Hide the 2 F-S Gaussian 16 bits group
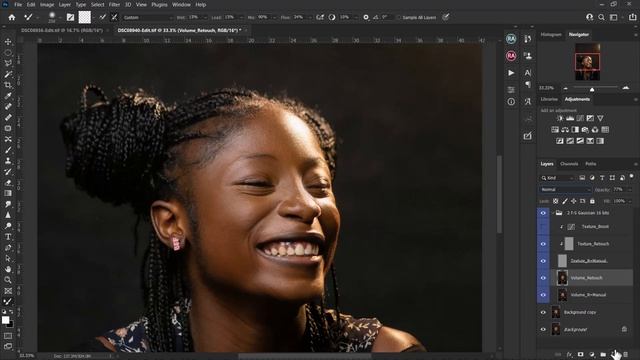 coord(543,213)
